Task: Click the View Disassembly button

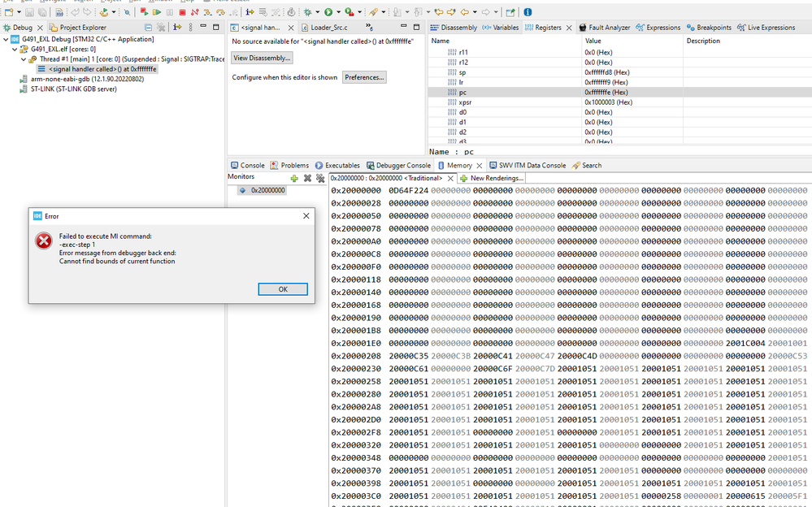Action: (262, 58)
